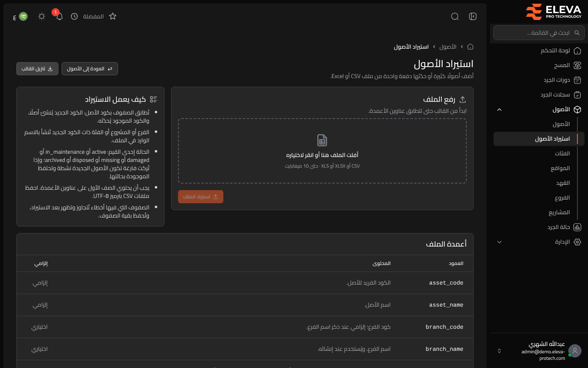Collapse the الأصول sidebar group chevron
This screenshot has width=588, height=368.
click(499, 110)
